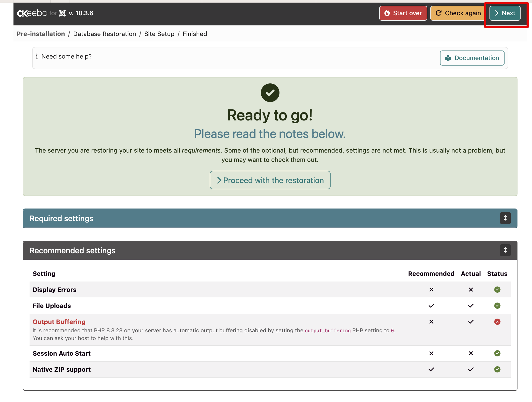Screen dimensions: 532x402
Task: Click the Start over button
Action: click(403, 13)
